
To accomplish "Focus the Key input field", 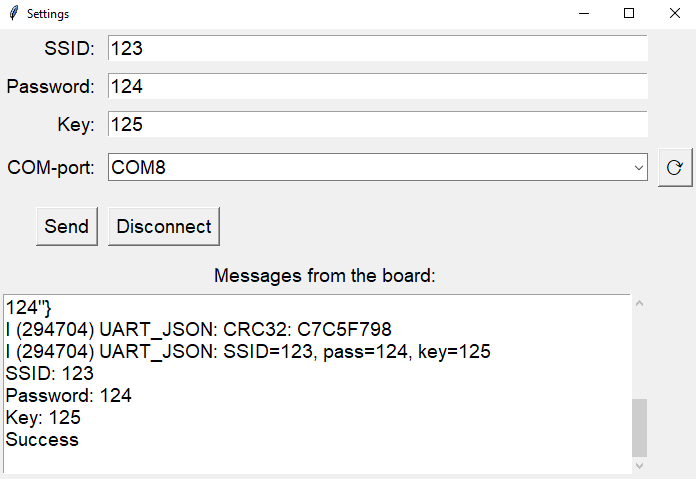I will coord(378,124).
